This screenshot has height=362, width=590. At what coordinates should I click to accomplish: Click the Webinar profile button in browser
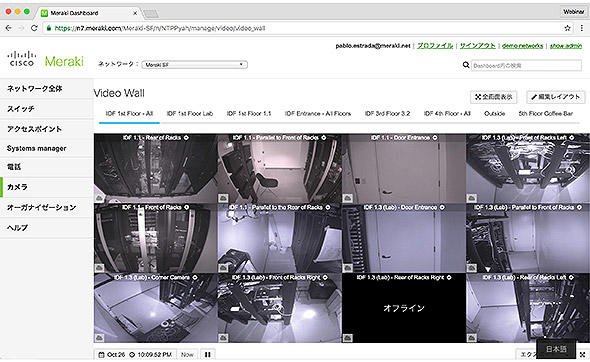click(573, 12)
